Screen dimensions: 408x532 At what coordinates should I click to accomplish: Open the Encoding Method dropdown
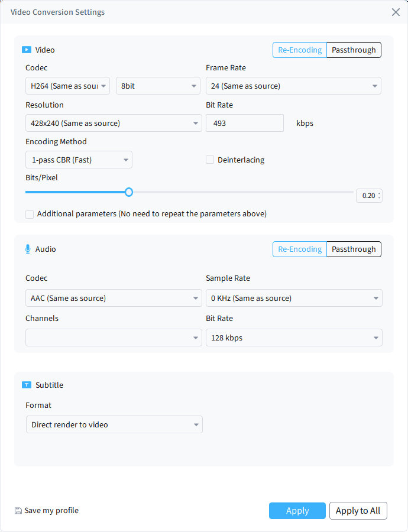[x=79, y=160]
